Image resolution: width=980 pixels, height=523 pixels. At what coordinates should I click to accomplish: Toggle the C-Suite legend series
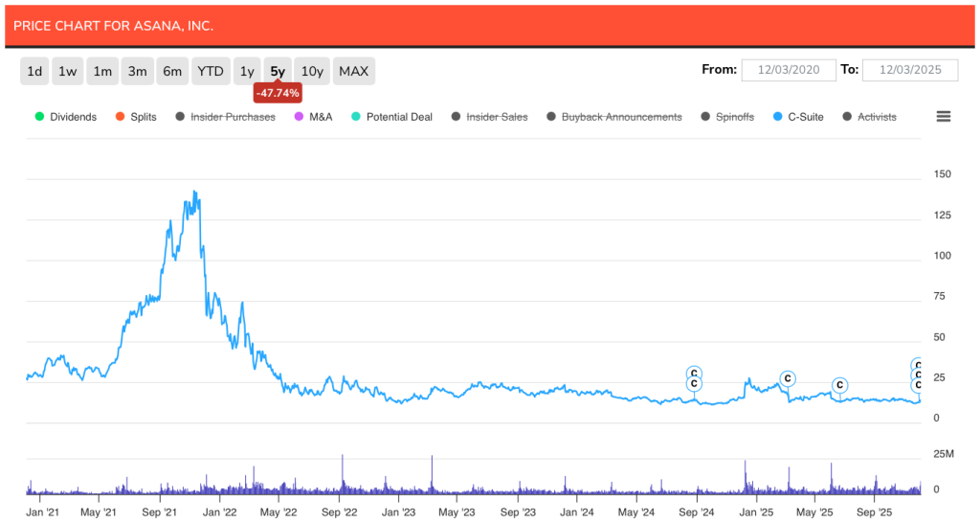tap(798, 117)
